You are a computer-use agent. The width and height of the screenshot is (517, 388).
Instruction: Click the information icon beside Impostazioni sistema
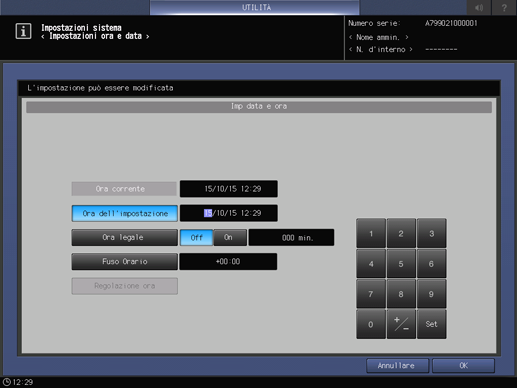(23, 31)
